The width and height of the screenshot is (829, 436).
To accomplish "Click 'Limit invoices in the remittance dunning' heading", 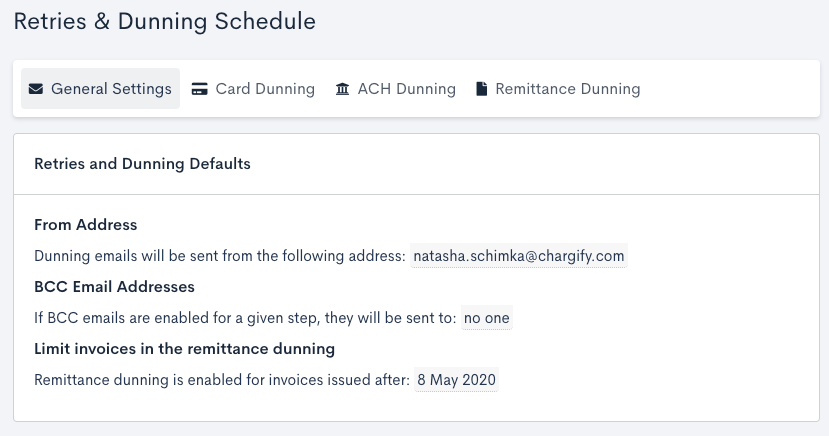I will tap(184, 349).
